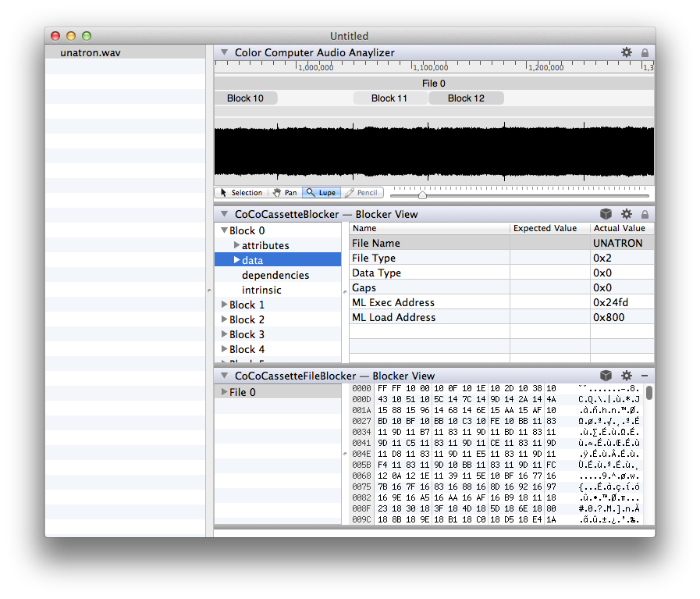Click the 0x800 value cell
Image resolution: width=700 pixels, height=599 pixels.
click(x=622, y=317)
